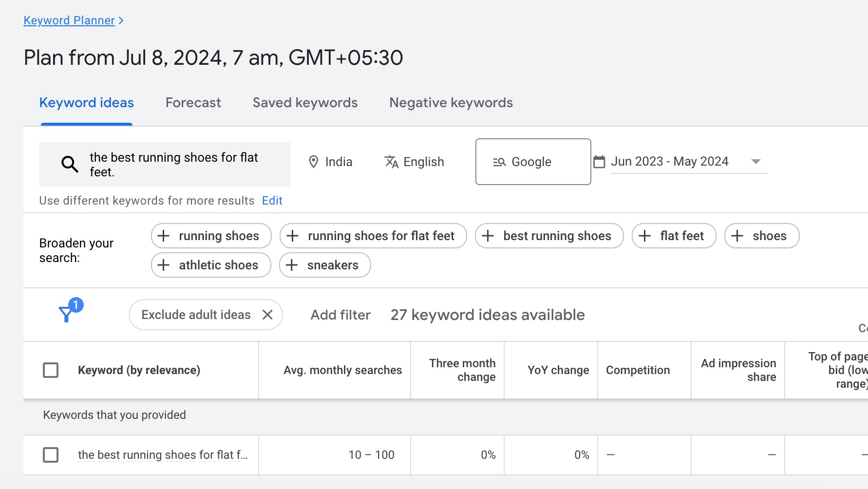This screenshot has width=868, height=489.
Task: Click the filter funnel icon with badge
Action: click(70, 310)
